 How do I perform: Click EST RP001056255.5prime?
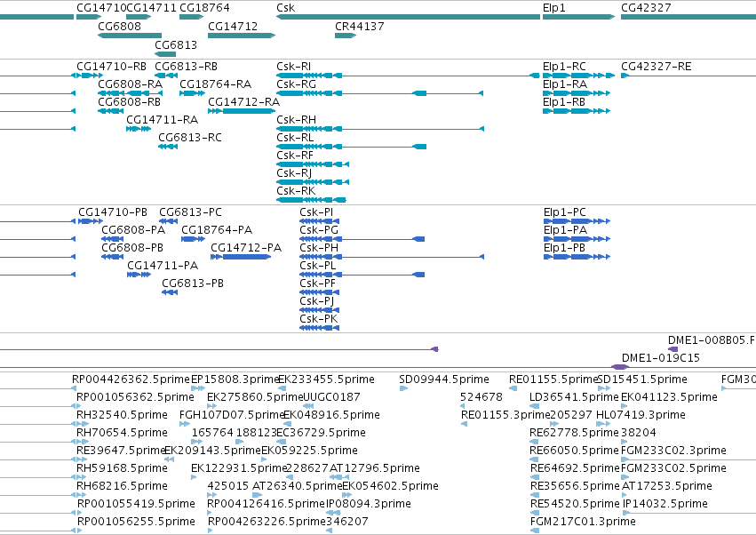[137, 522]
